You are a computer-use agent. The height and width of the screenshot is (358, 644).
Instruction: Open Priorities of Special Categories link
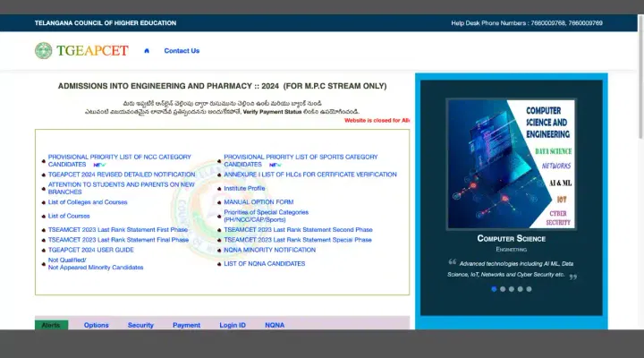point(267,216)
